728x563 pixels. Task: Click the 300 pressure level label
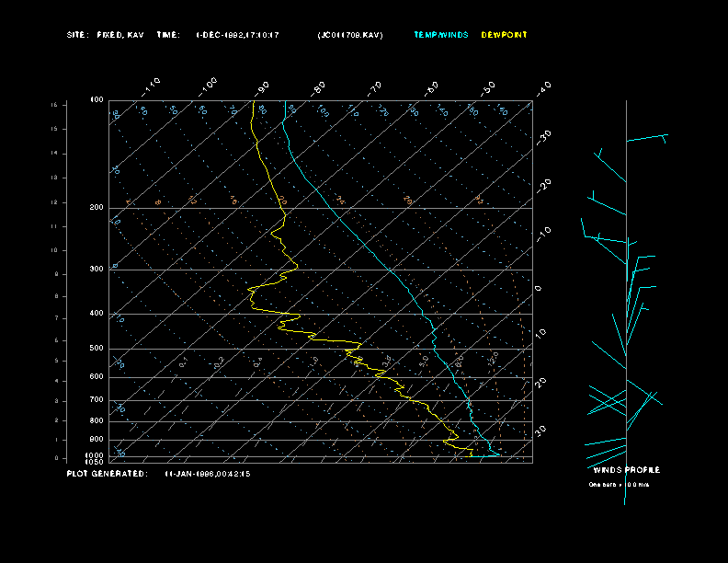[x=97, y=269]
